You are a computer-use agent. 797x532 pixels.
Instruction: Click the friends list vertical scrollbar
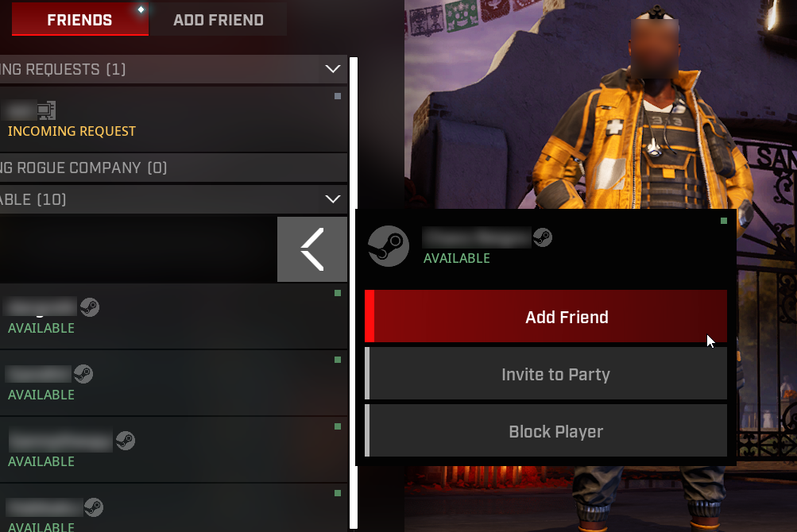click(354, 293)
